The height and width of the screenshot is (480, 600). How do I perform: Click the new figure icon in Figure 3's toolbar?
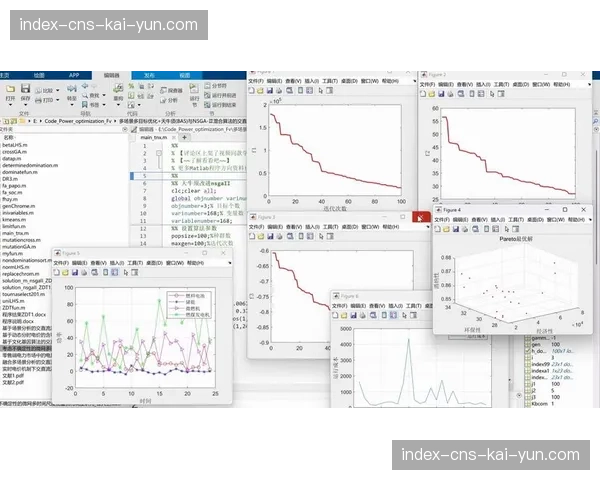point(254,235)
